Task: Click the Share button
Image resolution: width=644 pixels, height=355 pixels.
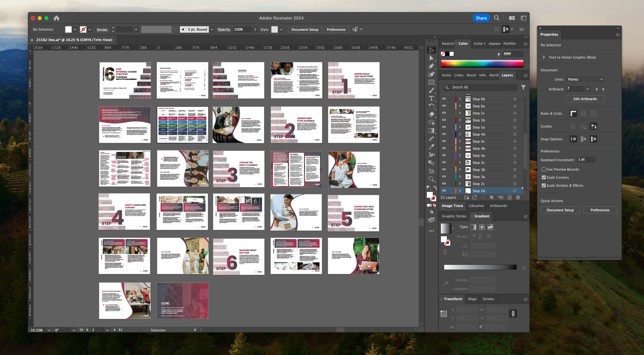Action: (481, 18)
